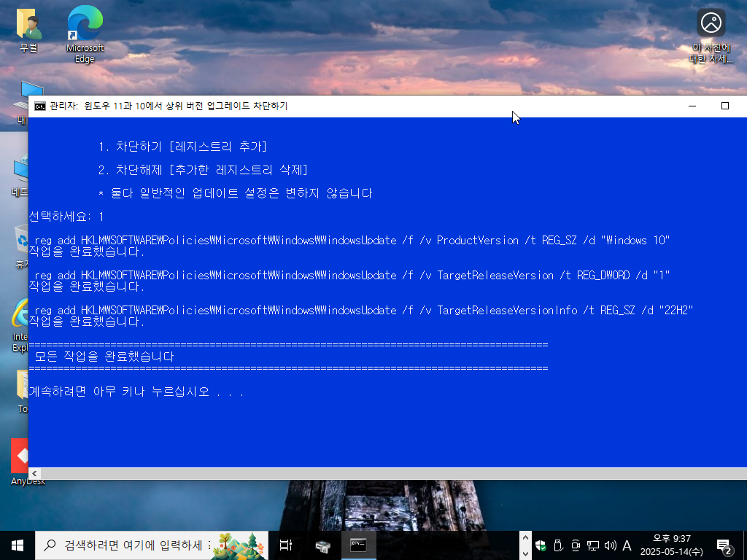
Task: Click the '모든 작업을 완료했습니다' line
Action: coord(104,356)
